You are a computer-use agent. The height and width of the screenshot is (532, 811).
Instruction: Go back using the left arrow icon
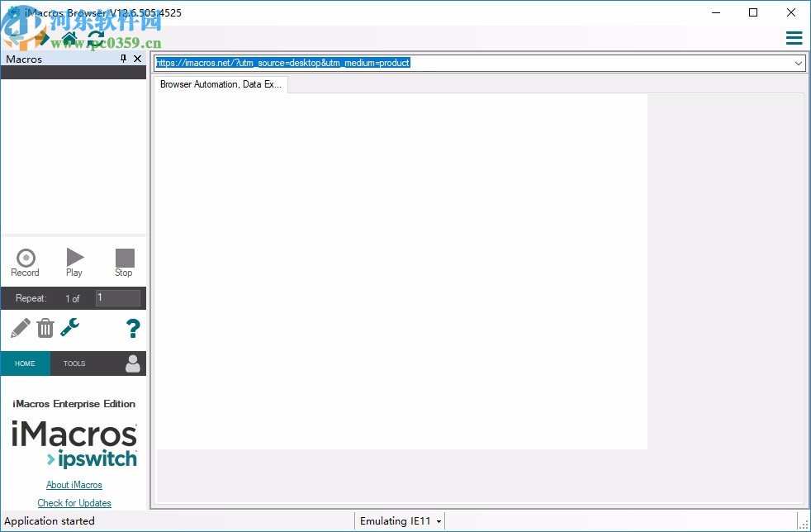coord(17,38)
